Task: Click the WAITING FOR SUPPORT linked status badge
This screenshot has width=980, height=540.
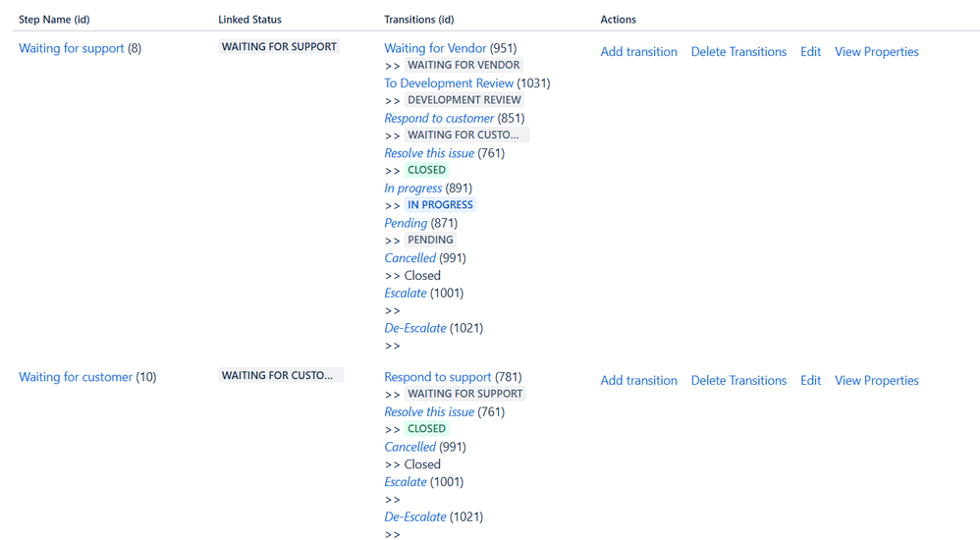Action: coord(279,47)
